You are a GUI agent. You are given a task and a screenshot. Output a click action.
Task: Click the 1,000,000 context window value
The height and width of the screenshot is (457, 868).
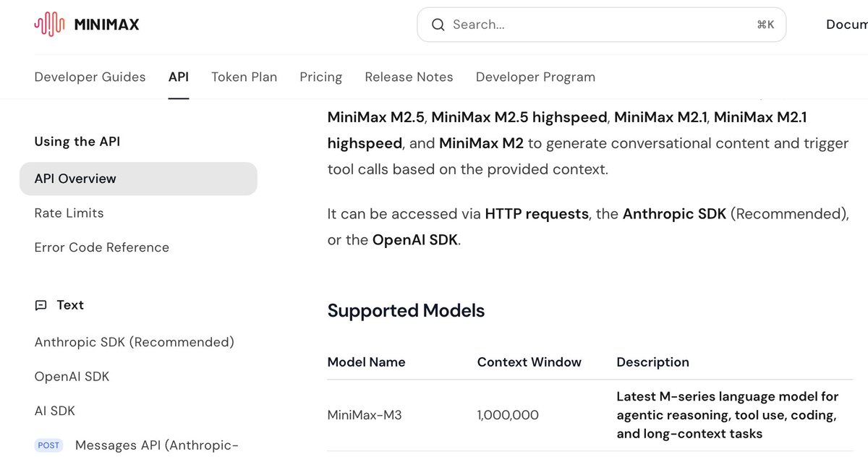point(508,415)
